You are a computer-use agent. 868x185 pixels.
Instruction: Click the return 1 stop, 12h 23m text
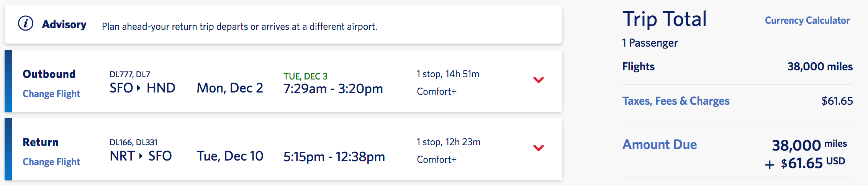448,142
